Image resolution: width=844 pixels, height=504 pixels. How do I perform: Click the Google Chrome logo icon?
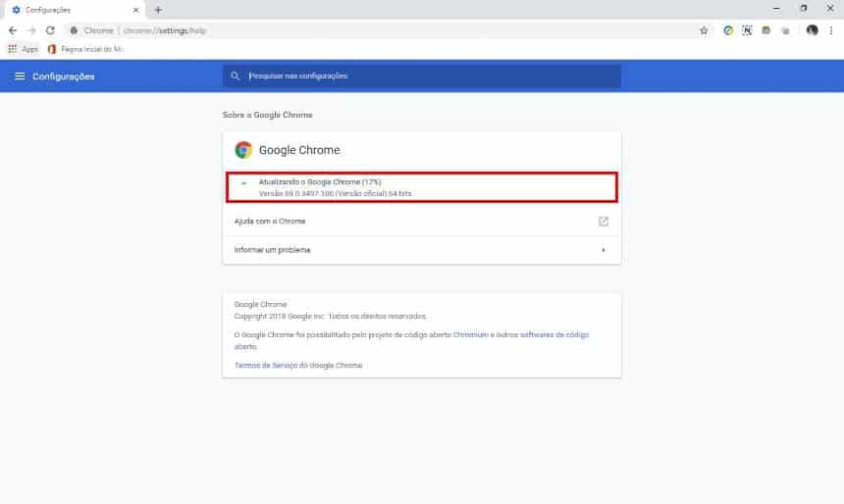click(243, 150)
